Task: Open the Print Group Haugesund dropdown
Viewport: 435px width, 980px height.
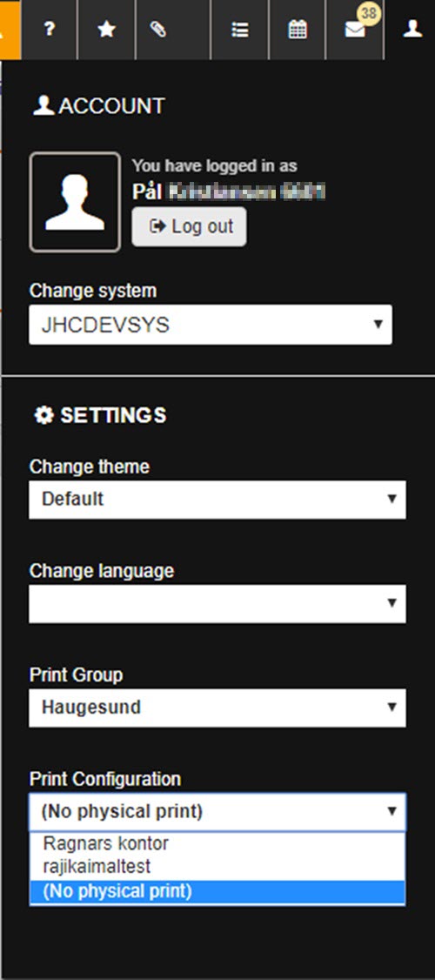Action: pos(217,708)
